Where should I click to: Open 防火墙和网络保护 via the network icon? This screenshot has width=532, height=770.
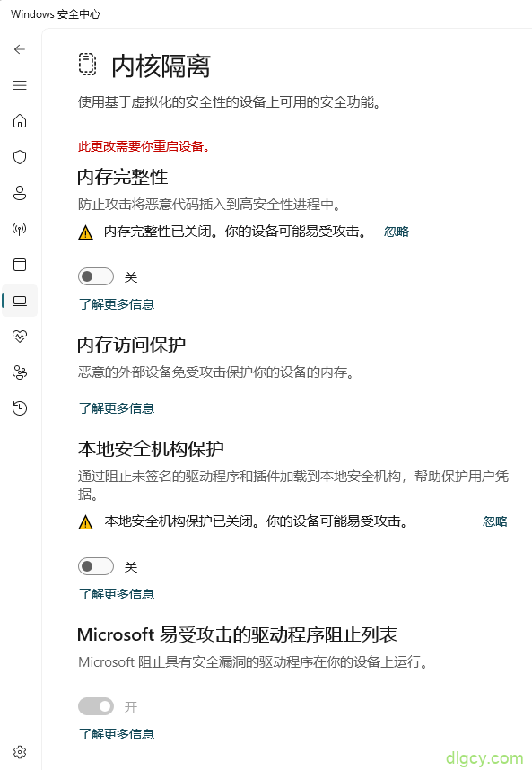20,229
